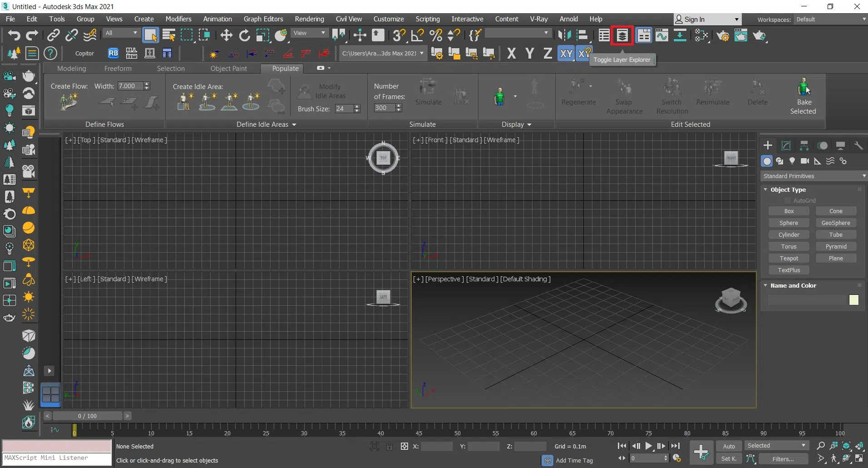Click the Sphere object button
The image size is (868, 468).
pos(789,223)
